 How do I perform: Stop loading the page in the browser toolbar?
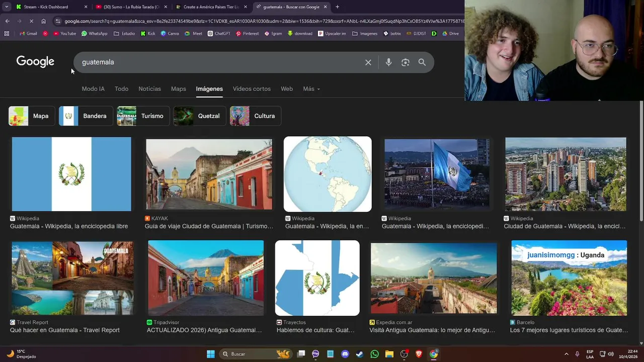[31, 21]
